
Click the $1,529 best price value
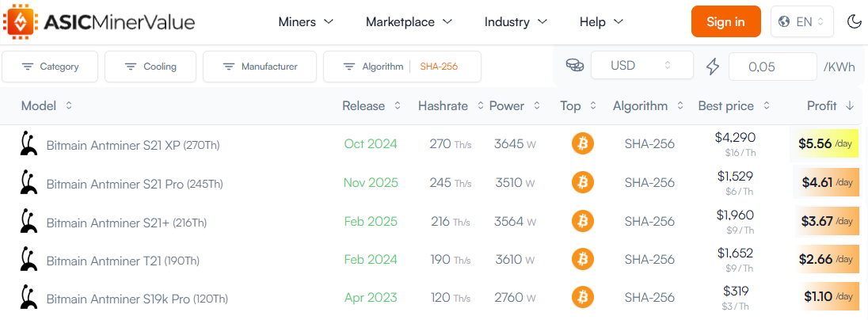[735, 176]
